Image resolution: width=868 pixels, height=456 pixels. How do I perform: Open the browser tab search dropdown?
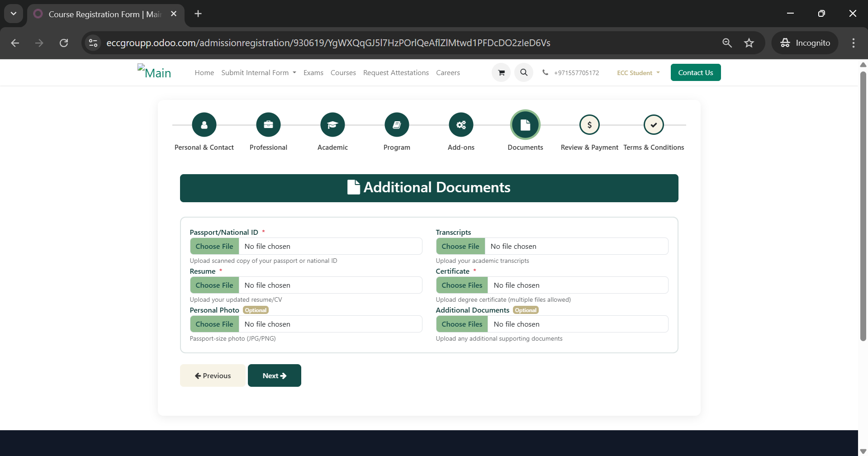(x=14, y=14)
